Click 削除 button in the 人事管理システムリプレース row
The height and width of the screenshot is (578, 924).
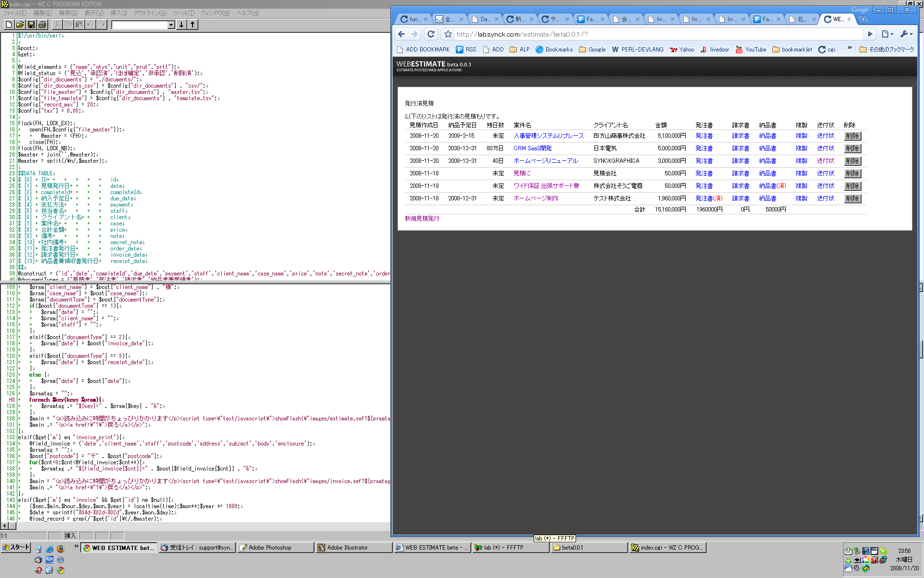[x=852, y=136]
